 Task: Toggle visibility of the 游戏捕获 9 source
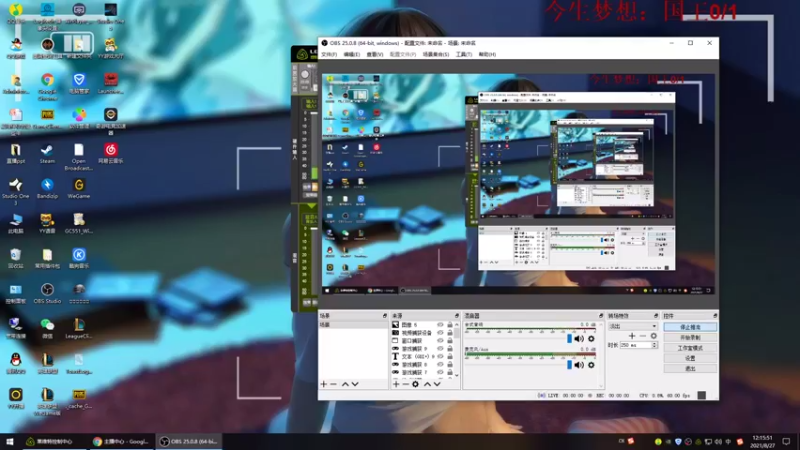coord(440,348)
